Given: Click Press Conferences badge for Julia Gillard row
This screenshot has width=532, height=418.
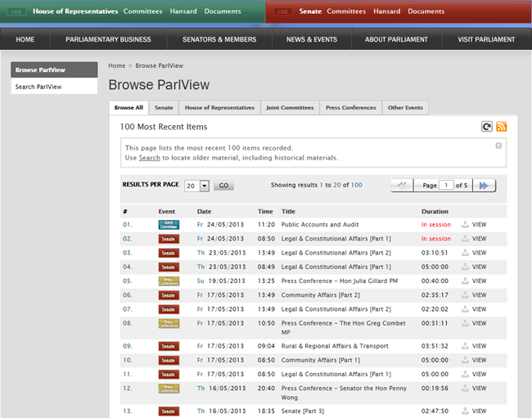Looking at the screenshot, I should click(x=169, y=281).
